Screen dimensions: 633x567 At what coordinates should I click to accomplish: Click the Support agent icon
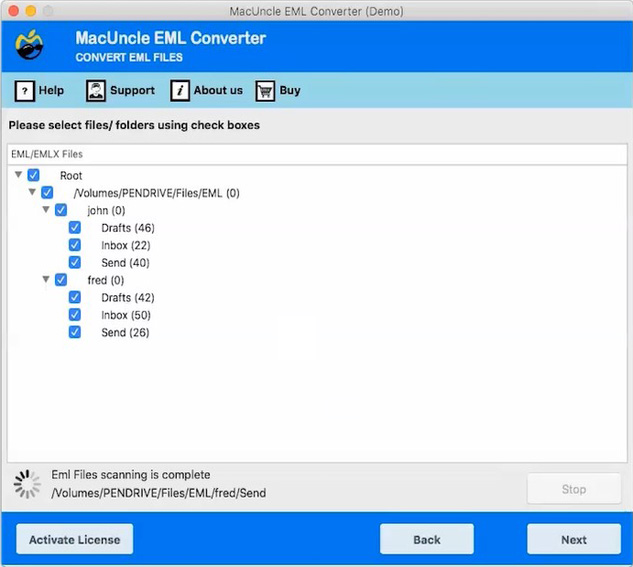point(96,90)
